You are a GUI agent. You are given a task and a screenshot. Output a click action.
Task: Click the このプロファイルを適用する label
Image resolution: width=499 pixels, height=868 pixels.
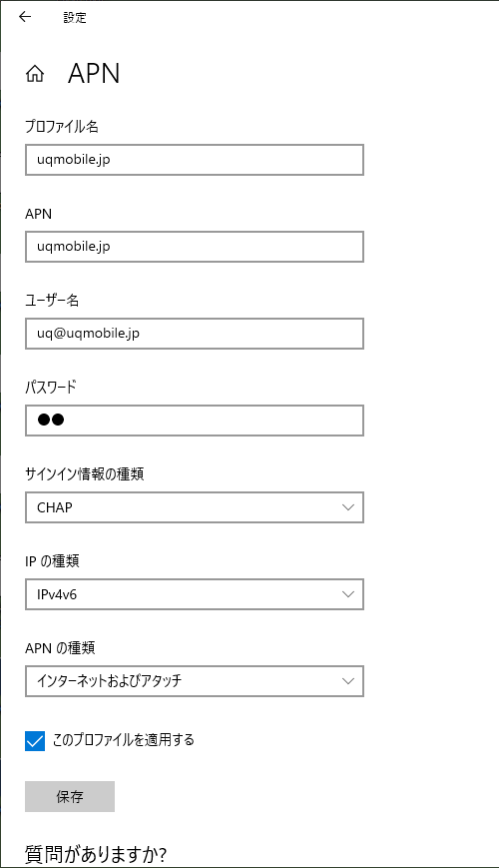click(124, 739)
